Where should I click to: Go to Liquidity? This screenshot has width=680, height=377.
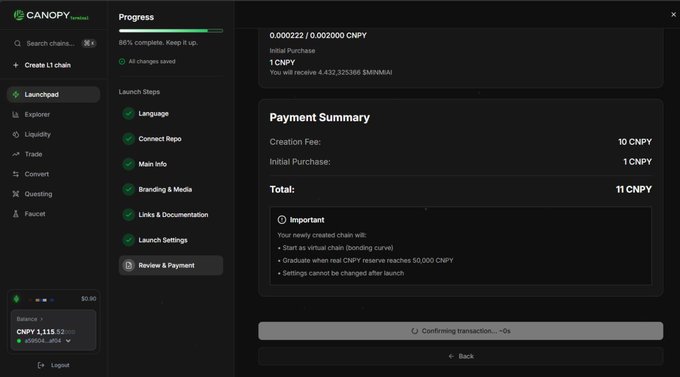[37, 134]
